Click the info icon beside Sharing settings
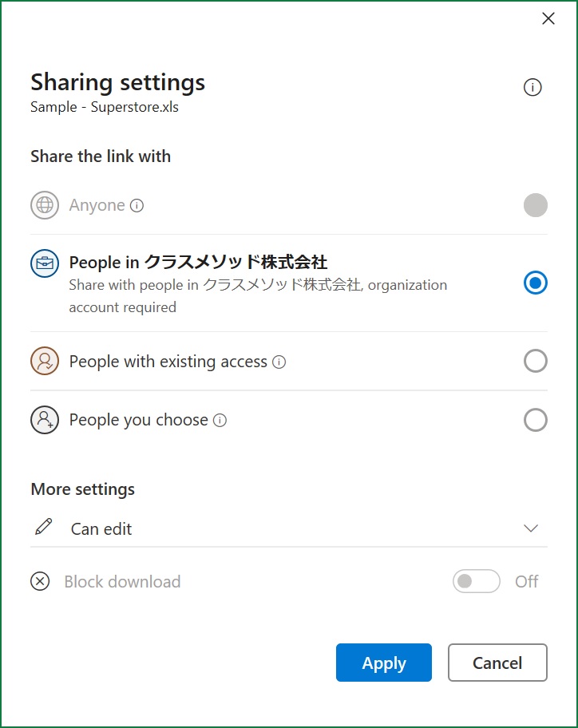This screenshot has height=728, width=578. [x=532, y=87]
